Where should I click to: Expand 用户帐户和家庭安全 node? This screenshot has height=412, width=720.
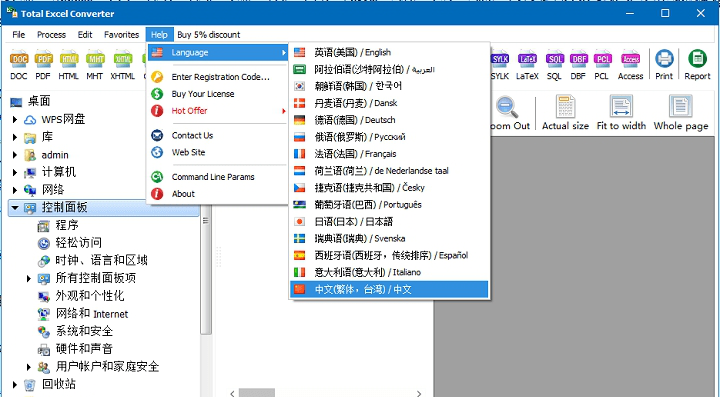28,367
